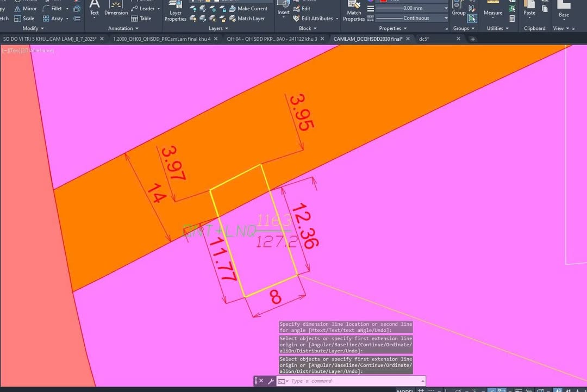Image resolution: width=587 pixels, height=392 pixels.
Task: Switch to the dc5* drawing tab
Action: point(424,39)
